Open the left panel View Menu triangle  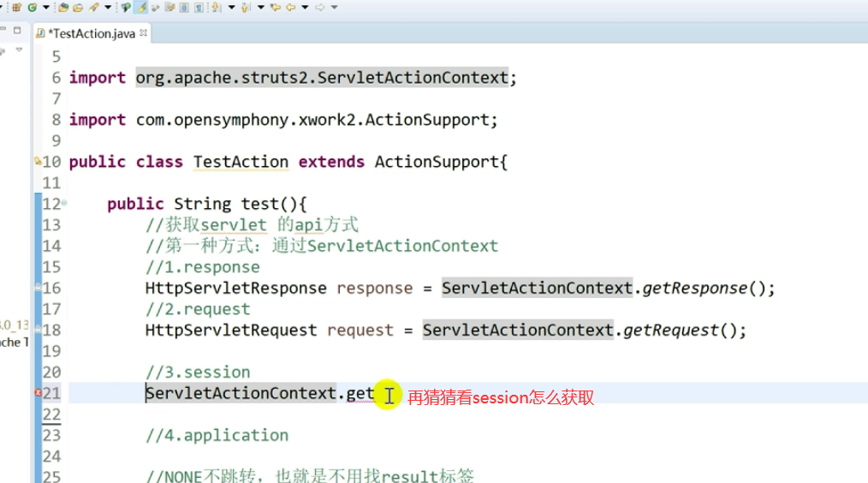click(x=20, y=50)
